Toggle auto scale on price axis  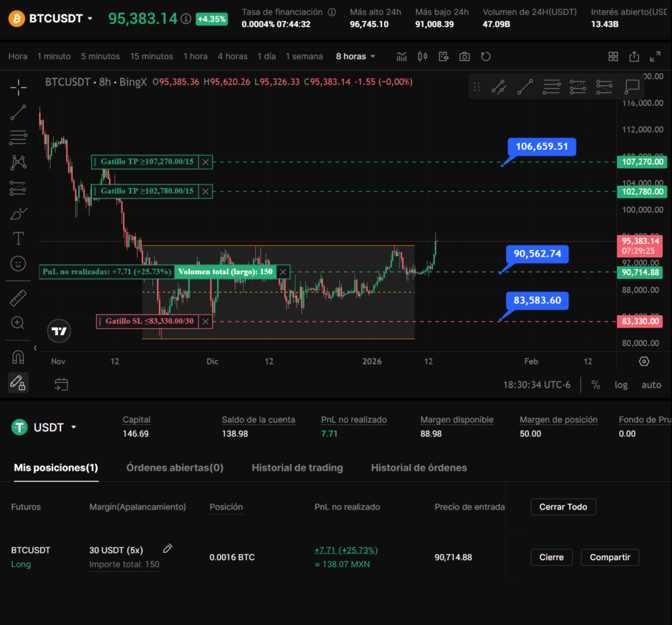[x=651, y=385]
